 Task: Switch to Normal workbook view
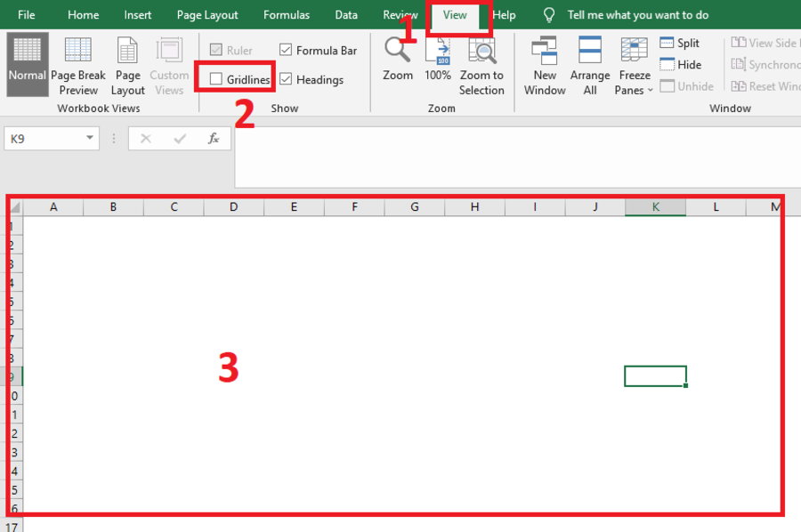27,64
